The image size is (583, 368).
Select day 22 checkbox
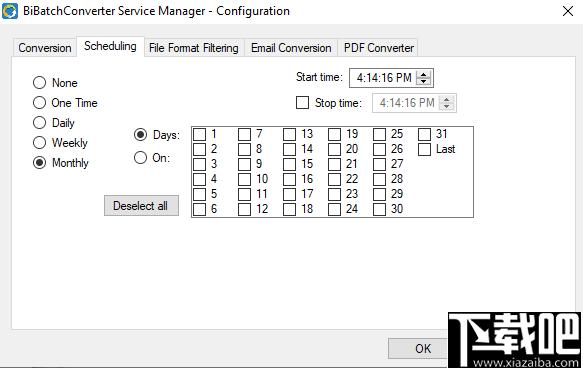(334, 179)
